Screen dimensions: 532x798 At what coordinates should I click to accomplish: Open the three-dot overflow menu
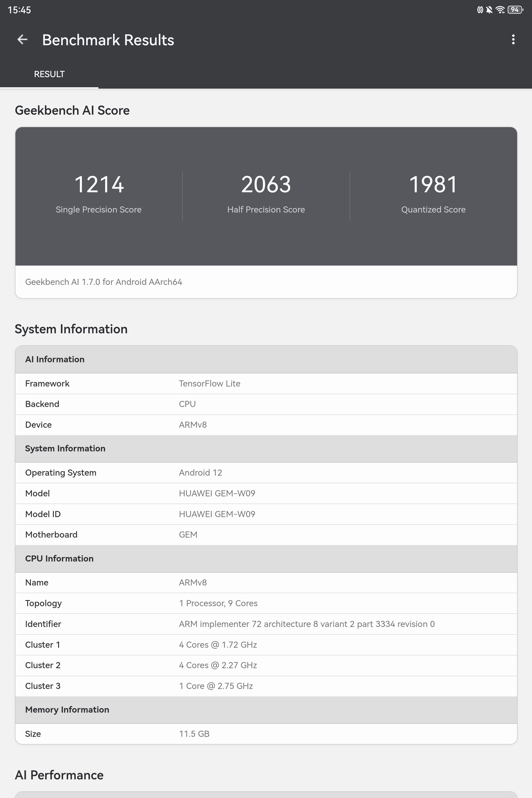pyautogui.click(x=513, y=40)
